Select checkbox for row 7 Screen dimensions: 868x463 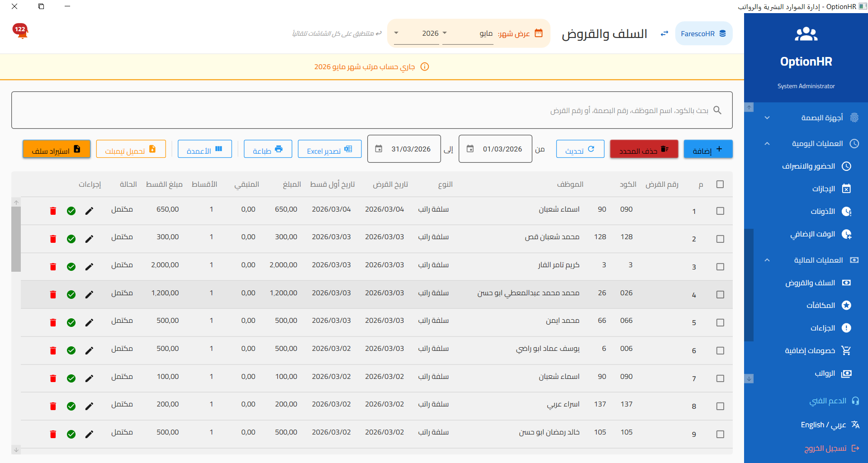tap(720, 378)
